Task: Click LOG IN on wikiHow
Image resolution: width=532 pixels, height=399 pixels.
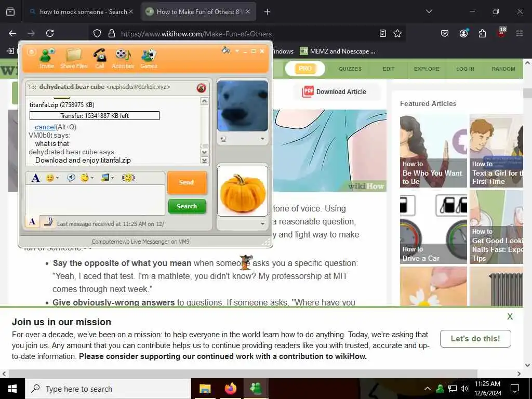Action: pyautogui.click(x=465, y=69)
